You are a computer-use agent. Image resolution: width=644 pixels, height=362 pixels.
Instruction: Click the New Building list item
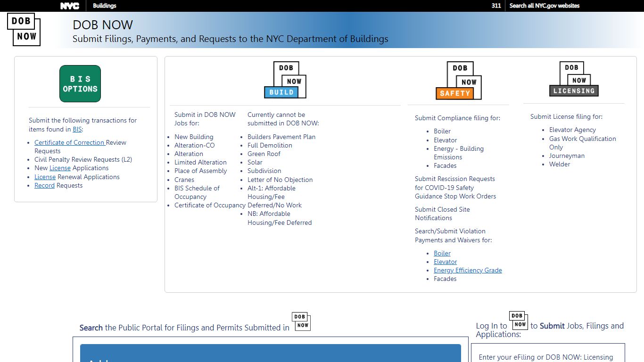(x=194, y=137)
